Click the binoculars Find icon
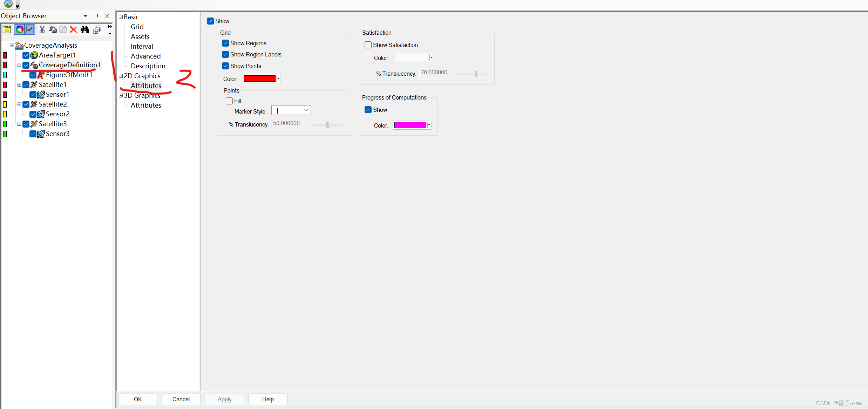Image resolution: width=868 pixels, height=409 pixels. pyautogui.click(x=84, y=29)
